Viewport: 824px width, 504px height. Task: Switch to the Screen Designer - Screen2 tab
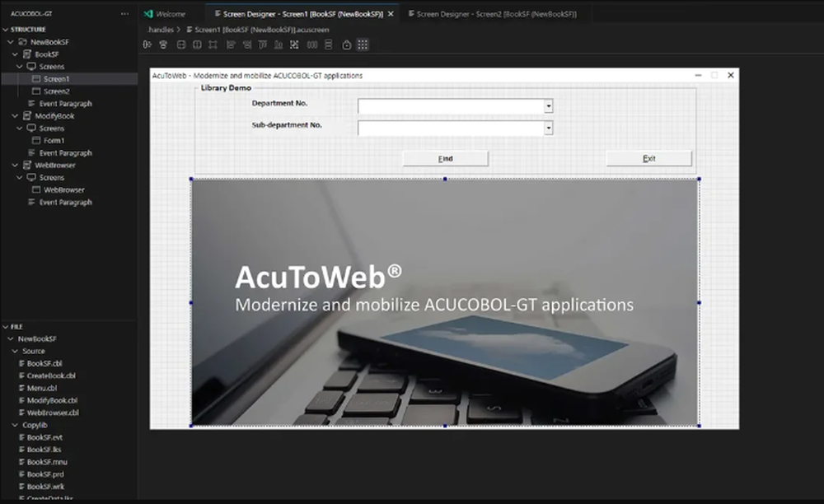coord(493,14)
